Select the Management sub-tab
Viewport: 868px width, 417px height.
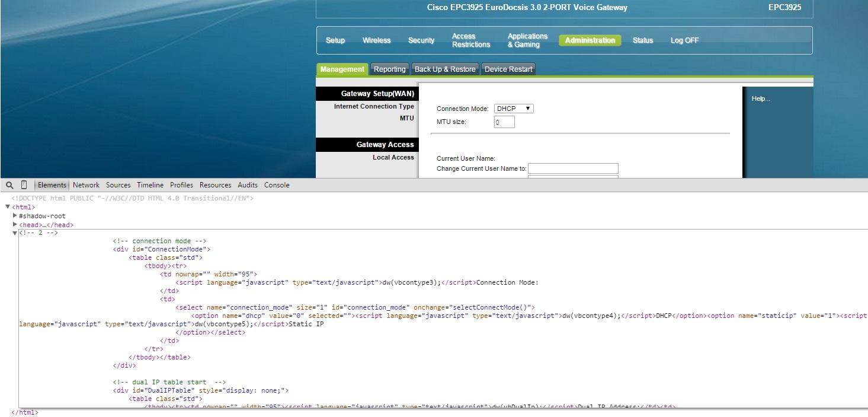[x=342, y=69]
